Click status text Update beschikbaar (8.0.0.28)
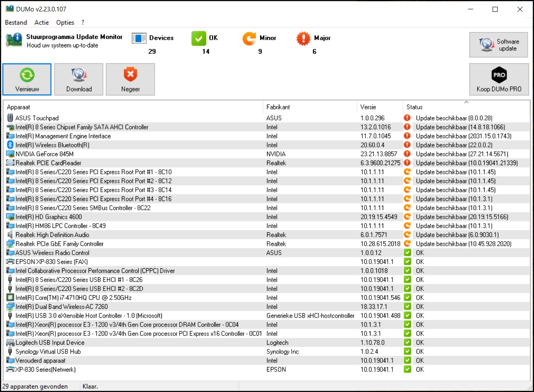The width and height of the screenshot is (534, 392). point(454,118)
